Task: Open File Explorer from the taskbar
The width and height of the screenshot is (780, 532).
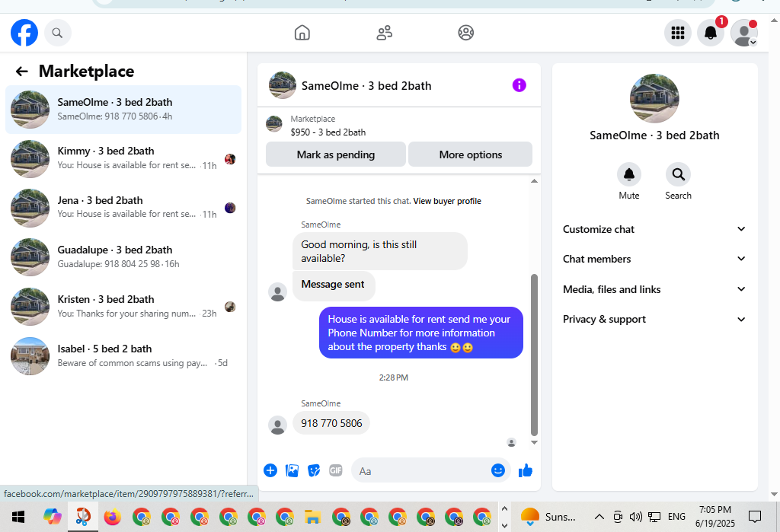Action: (312, 517)
